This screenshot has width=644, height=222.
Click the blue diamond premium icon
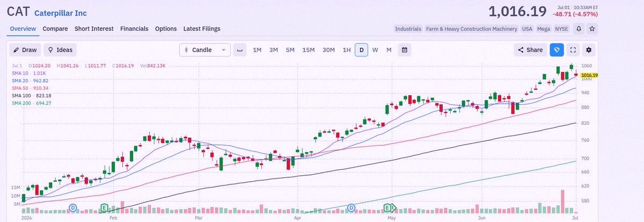click(x=557, y=50)
